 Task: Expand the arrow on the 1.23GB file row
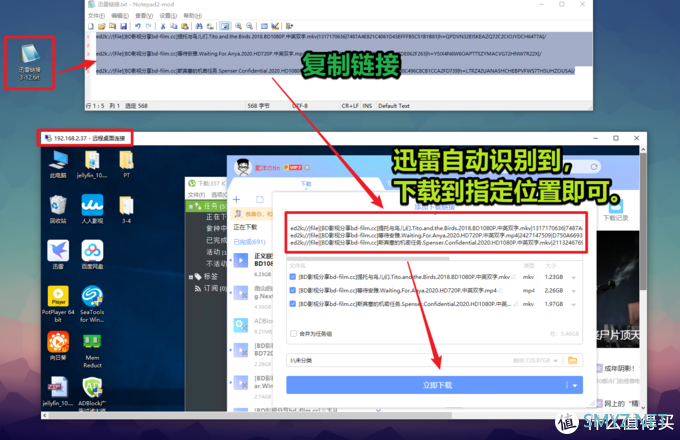(574, 277)
